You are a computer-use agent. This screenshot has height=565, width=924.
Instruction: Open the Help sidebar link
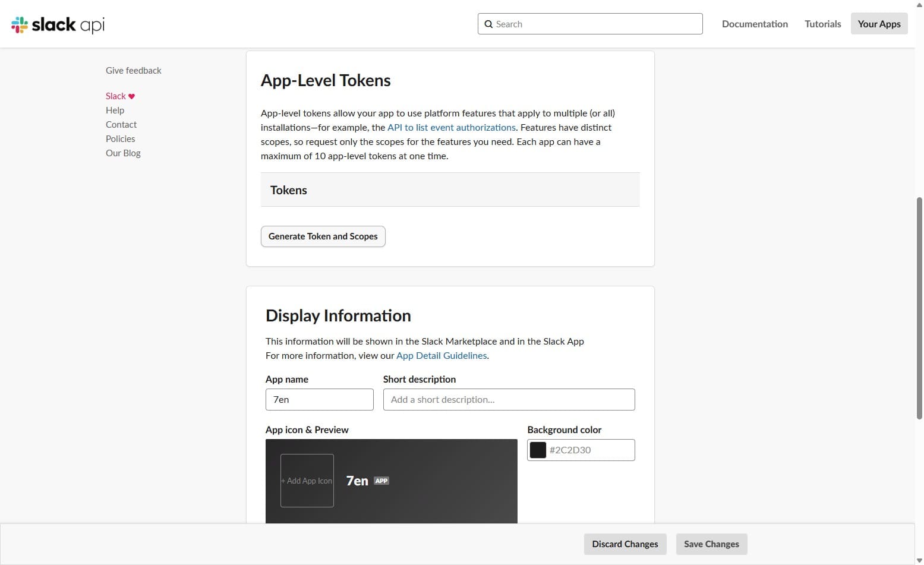[115, 111]
